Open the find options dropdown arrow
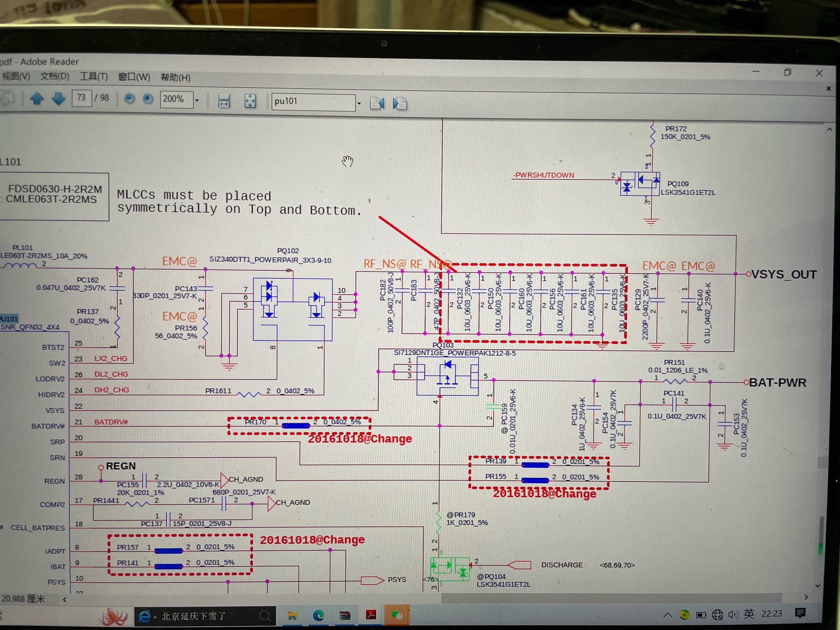 pos(359,103)
